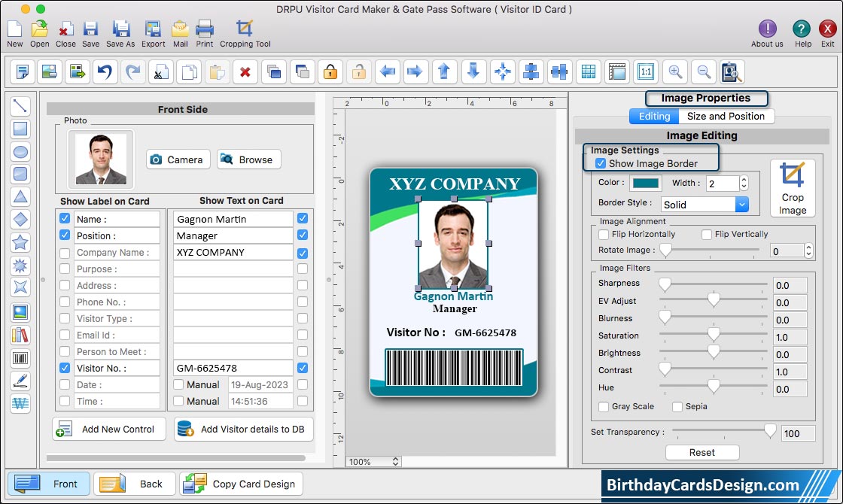Image resolution: width=843 pixels, height=504 pixels.
Task: Select the Ellipse shape tool
Action: [x=20, y=151]
